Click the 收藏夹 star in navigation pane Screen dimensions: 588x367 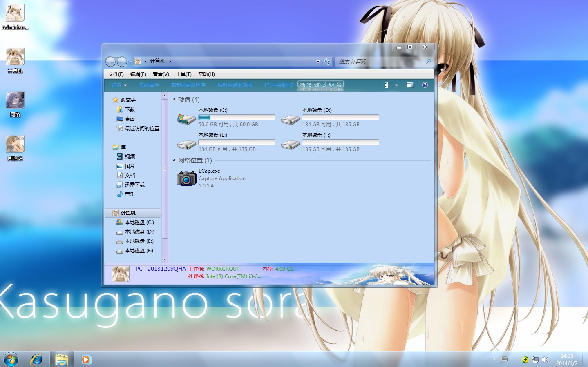116,100
